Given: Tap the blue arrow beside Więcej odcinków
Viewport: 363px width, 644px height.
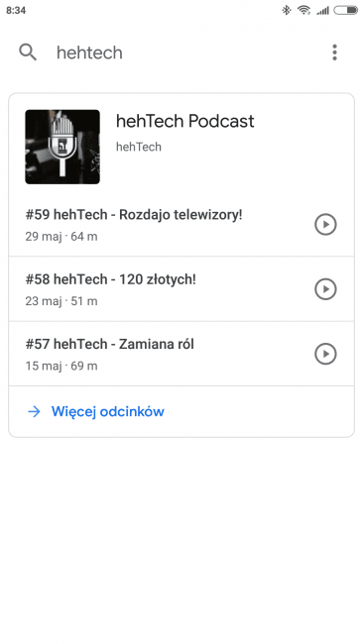Looking at the screenshot, I should pos(34,411).
